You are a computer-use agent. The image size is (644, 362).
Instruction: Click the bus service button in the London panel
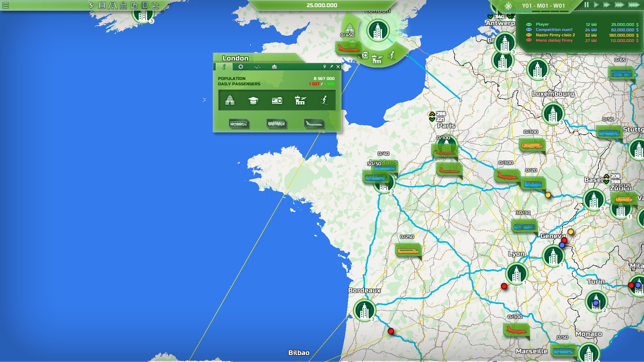coord(239,124)
